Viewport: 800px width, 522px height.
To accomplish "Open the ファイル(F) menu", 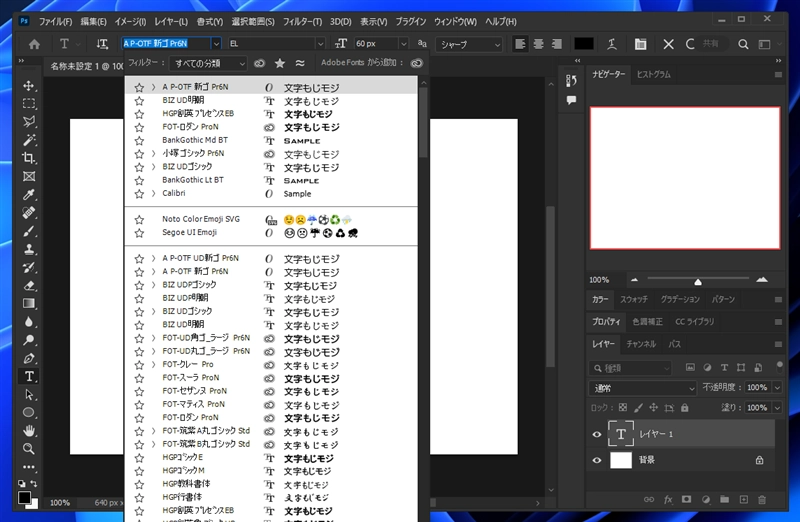I will 55,21.
